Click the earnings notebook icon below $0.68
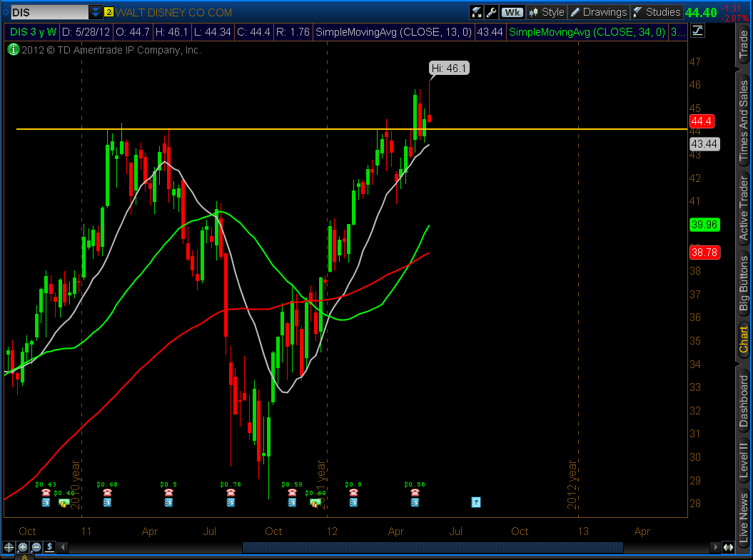753x560 pixels. coord(107,502)
